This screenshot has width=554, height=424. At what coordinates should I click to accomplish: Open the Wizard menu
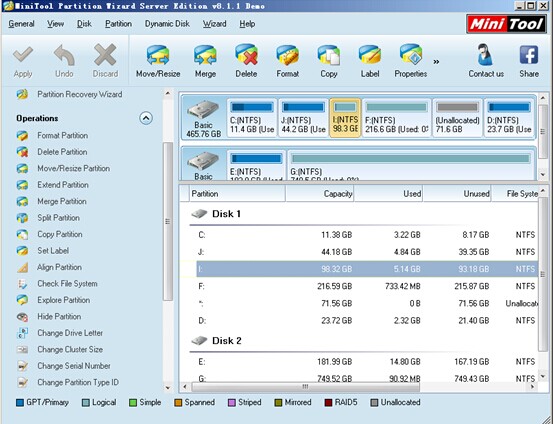point(214,24)
